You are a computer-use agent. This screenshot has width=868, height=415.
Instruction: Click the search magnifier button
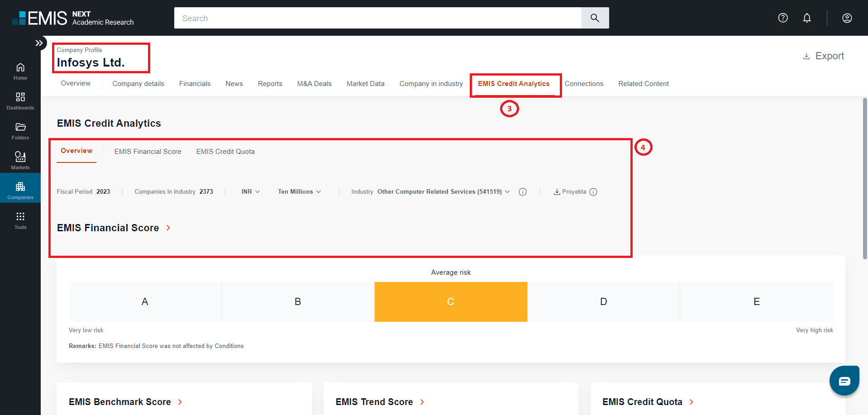point(595,18)
